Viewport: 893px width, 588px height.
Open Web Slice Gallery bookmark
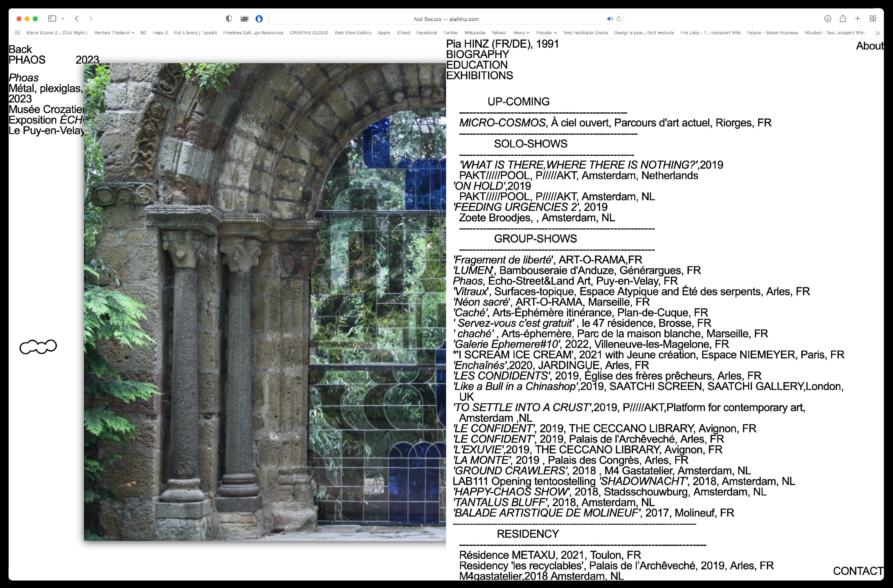coord(353,33)
